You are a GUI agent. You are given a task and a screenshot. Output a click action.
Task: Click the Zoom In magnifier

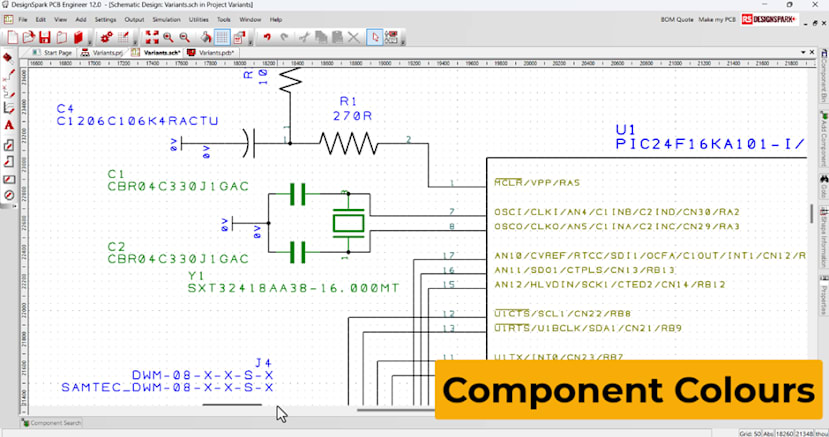click(168, 37)
